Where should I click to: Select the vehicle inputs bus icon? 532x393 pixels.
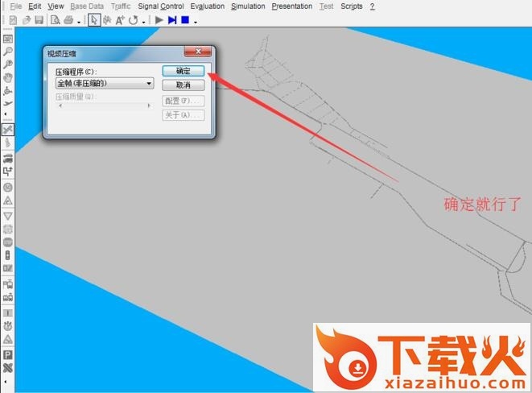[x=8, y=158]
